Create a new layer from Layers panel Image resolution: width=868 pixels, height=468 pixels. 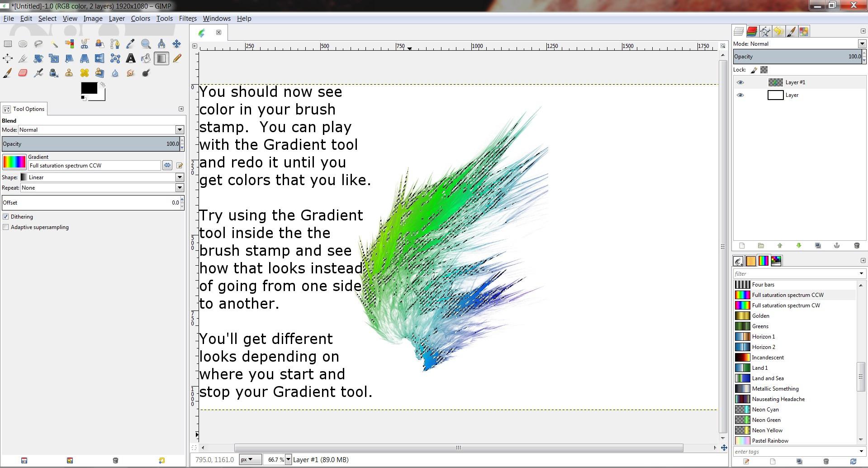742,245
